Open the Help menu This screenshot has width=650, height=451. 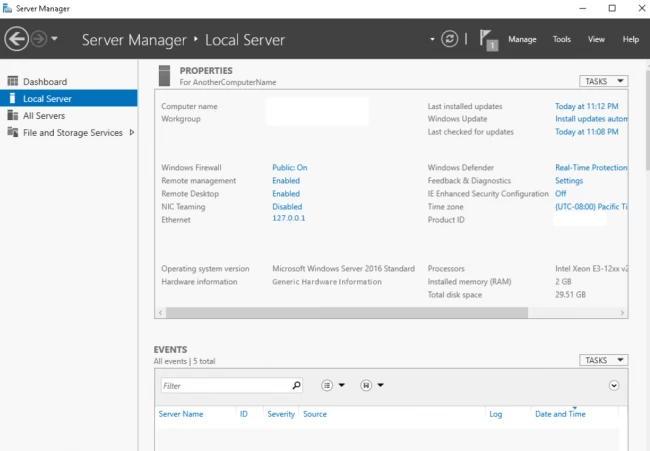tap(631, 39)
